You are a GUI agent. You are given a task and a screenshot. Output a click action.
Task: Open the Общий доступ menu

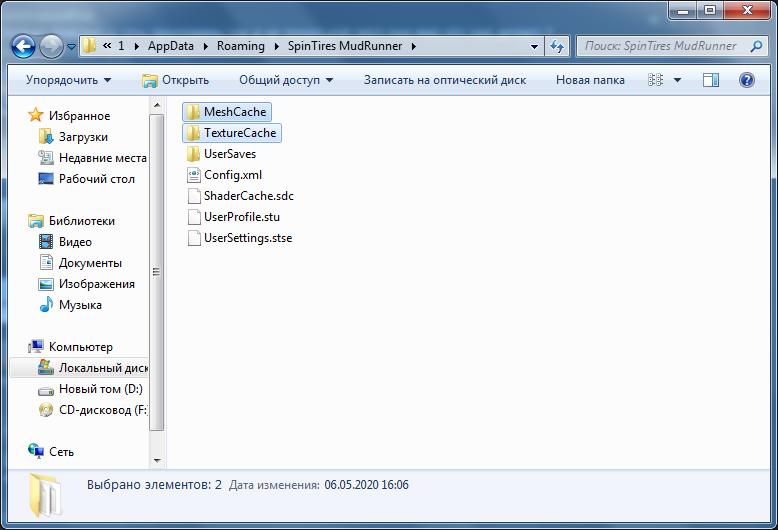tap(286, 80)
